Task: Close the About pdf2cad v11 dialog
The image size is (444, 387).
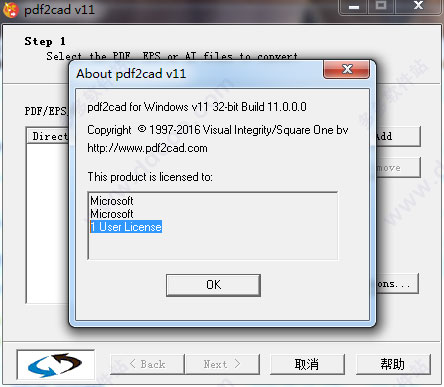Action: pos(347,69)
